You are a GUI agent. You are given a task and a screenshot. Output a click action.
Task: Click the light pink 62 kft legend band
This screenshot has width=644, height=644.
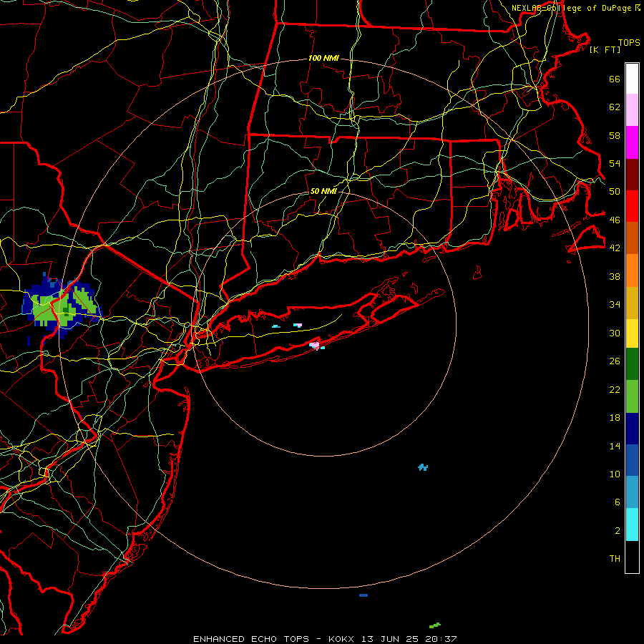point(632,110)
